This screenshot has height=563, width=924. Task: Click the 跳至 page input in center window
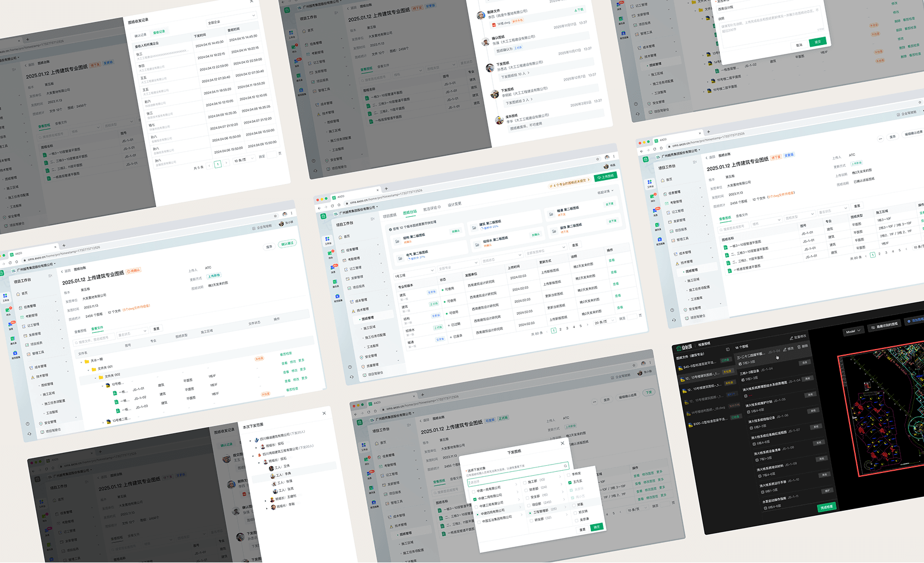(x=632, y=316)
